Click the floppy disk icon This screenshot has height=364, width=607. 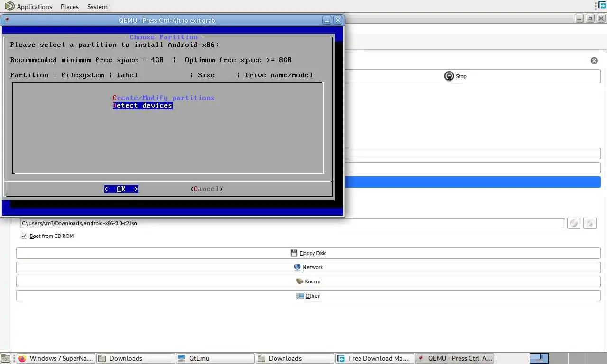(294, 253)
